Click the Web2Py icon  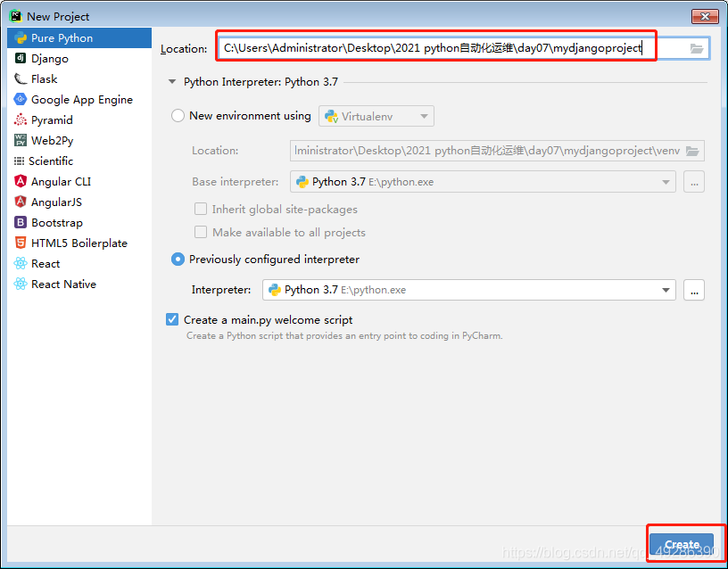(21, 140)
